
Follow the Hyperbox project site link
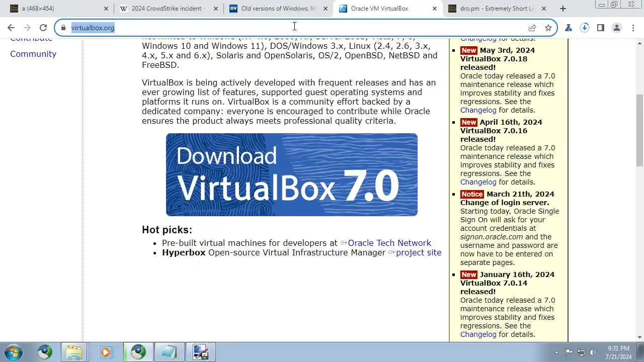(x=419, y=252)
